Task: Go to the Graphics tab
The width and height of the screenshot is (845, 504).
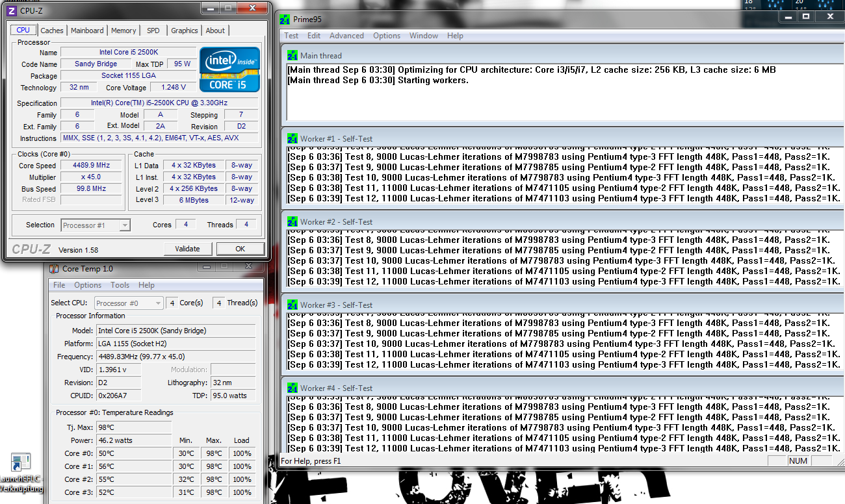Action: 185,31
